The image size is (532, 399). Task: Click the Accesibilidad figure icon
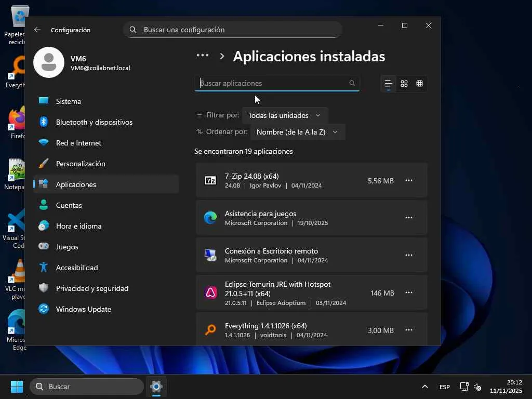[44, 268]
